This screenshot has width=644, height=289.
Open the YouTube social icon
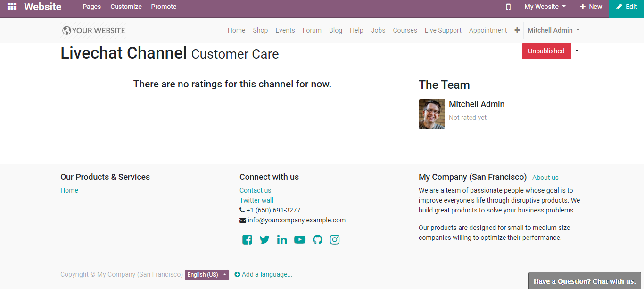[300, 240]
